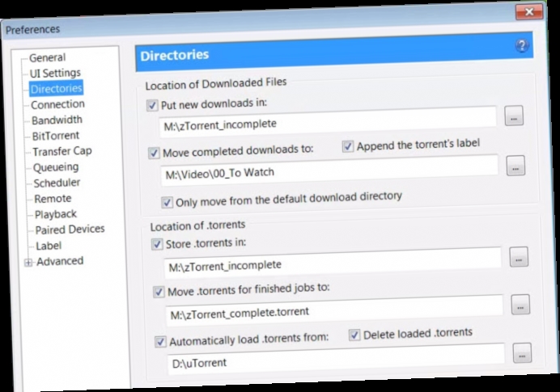Click the M:\zTorrent_complete.torrent path field
This screenshot has height=392, width=560.
[334, 310]
